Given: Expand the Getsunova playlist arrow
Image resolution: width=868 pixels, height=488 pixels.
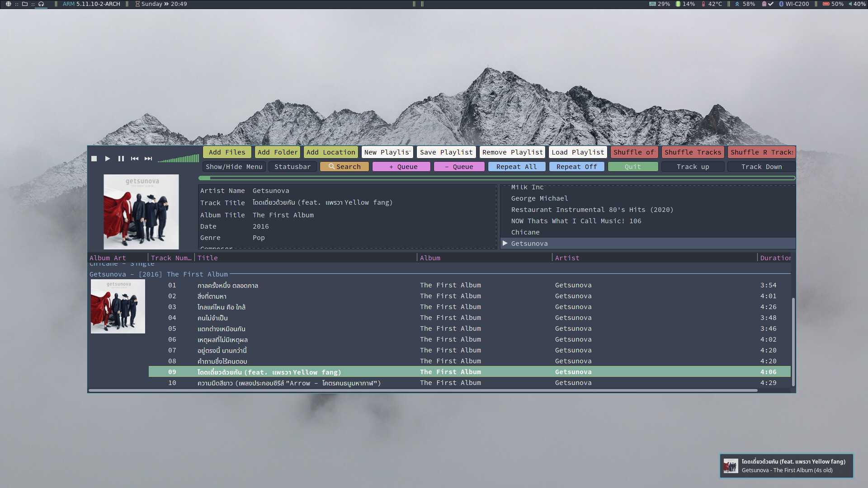Looking at the screenshot, I should point(505,244).
